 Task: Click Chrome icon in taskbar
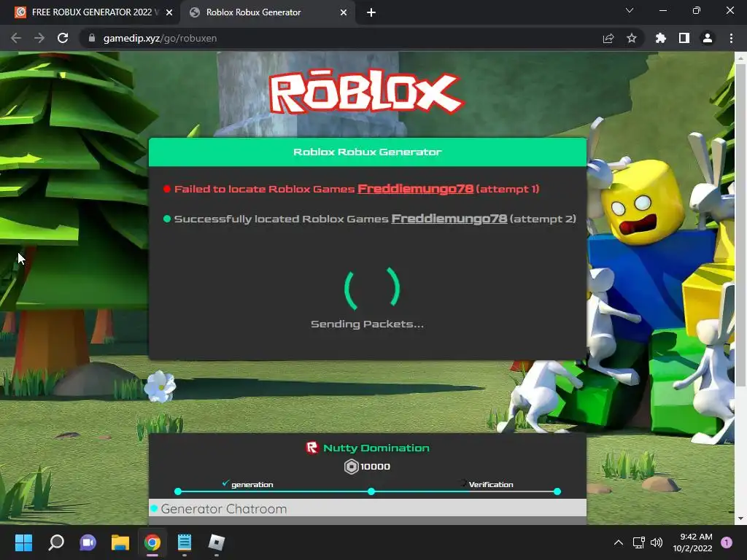click(x=152, y=542)
